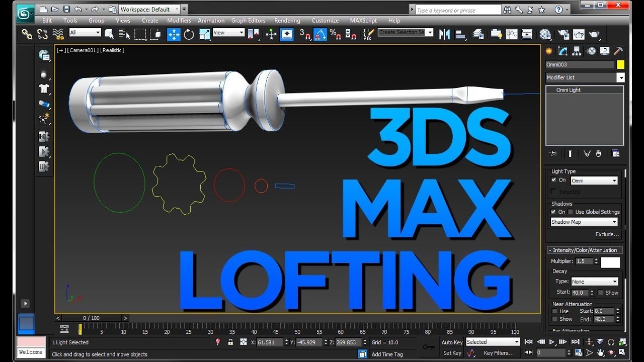The height and width of the screenshot is (362, 644).
Task: Pick the Select and Scale tool
Action: coord(205,34)
